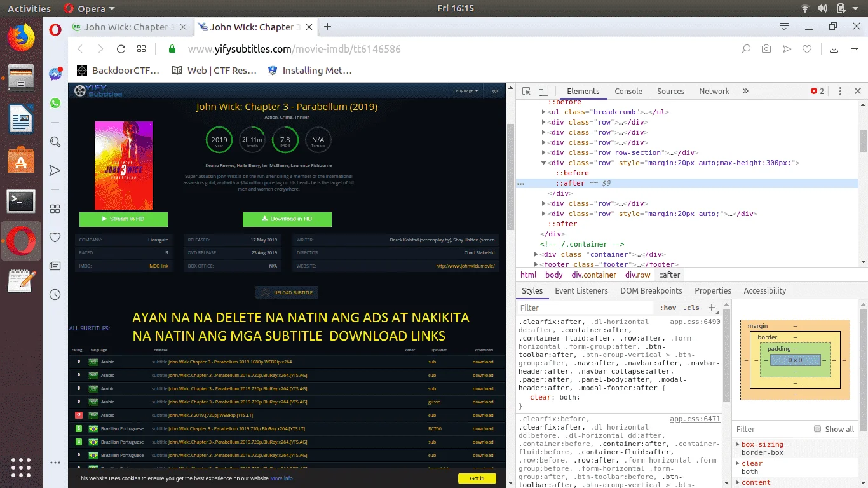
Task: Open the Event Listeners tab
Action: (581, 290)
